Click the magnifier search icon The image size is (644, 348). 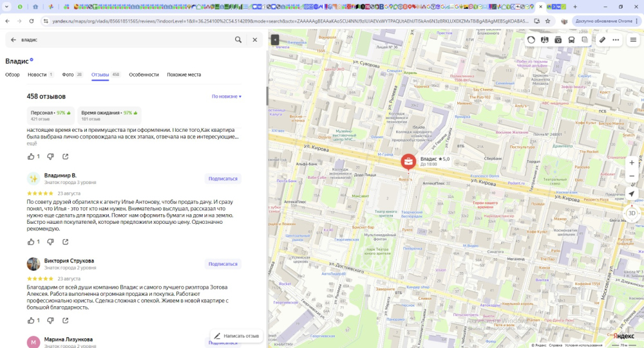(238, 40)
